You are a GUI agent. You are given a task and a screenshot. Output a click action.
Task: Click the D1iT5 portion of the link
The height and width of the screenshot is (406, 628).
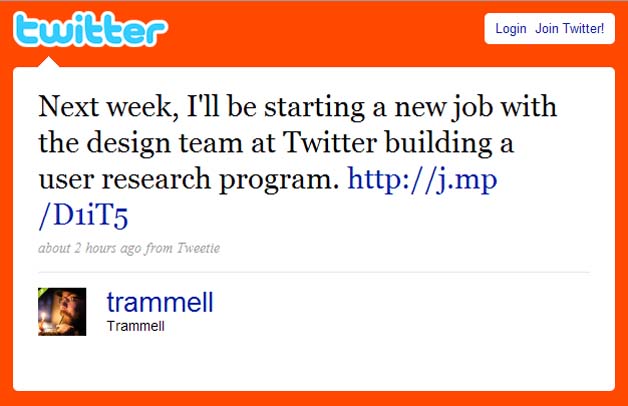pyautogui.click(x=84, y=216)
